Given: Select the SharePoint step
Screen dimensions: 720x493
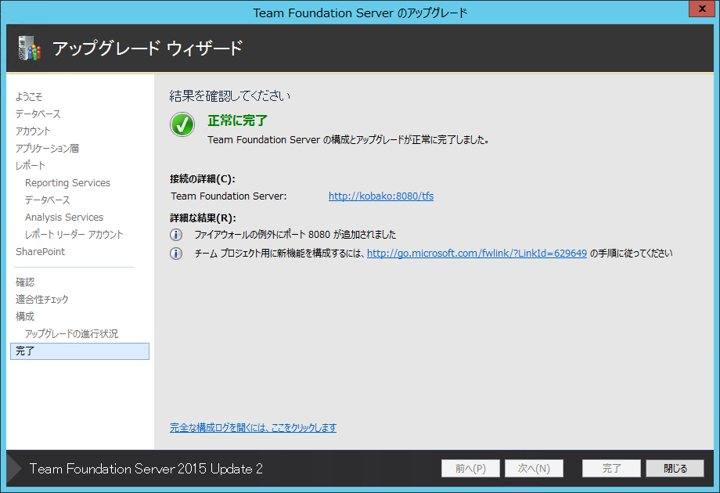Looking at the screenshot, I should [40, 252].
